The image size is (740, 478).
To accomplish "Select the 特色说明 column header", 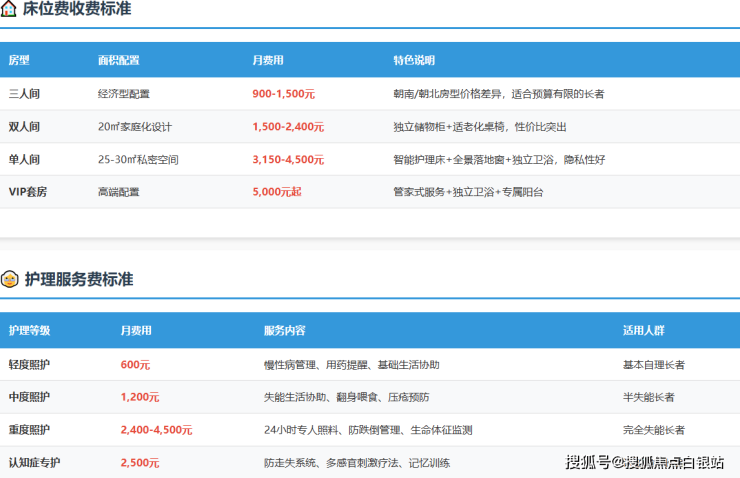I will [x=414, y=60].
